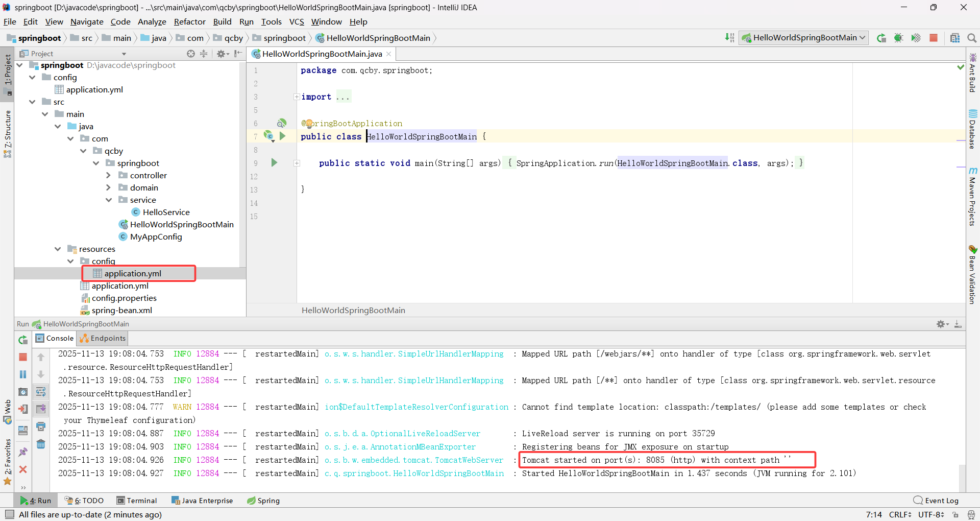
Task: Hide the Run tool window
Action: [958, 324]
